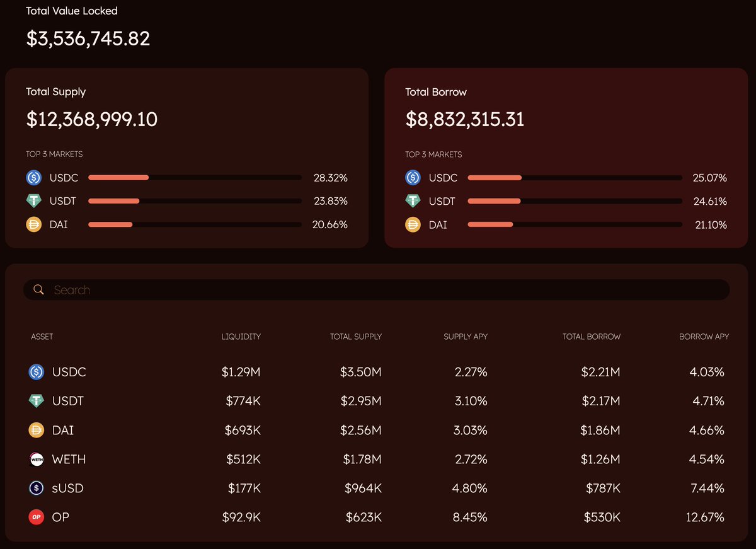Click the DAI icon in Total Supply card
The height and width of the screenshot is (549, 756).
[x=33, y=224]
